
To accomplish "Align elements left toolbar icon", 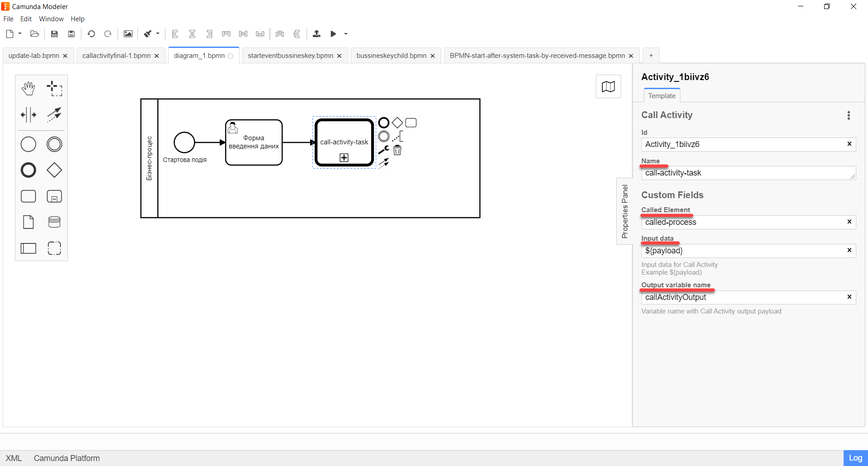I will pos(175,34).
